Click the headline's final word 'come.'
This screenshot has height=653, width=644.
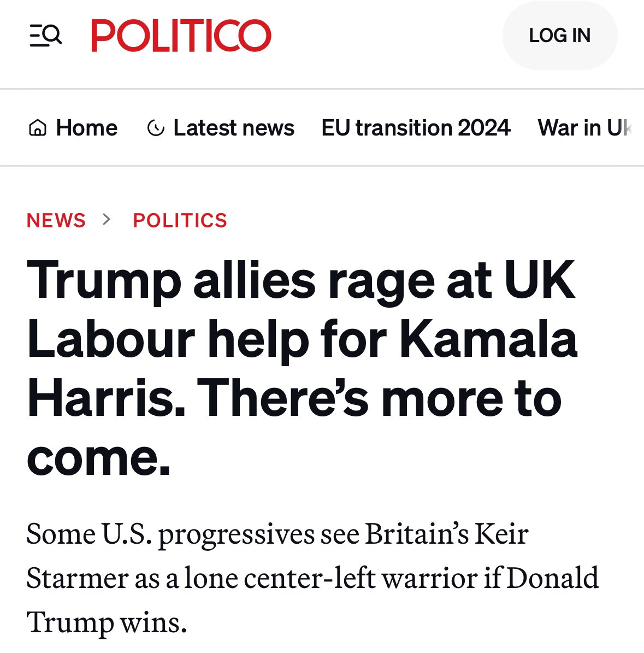pos(98,457)
